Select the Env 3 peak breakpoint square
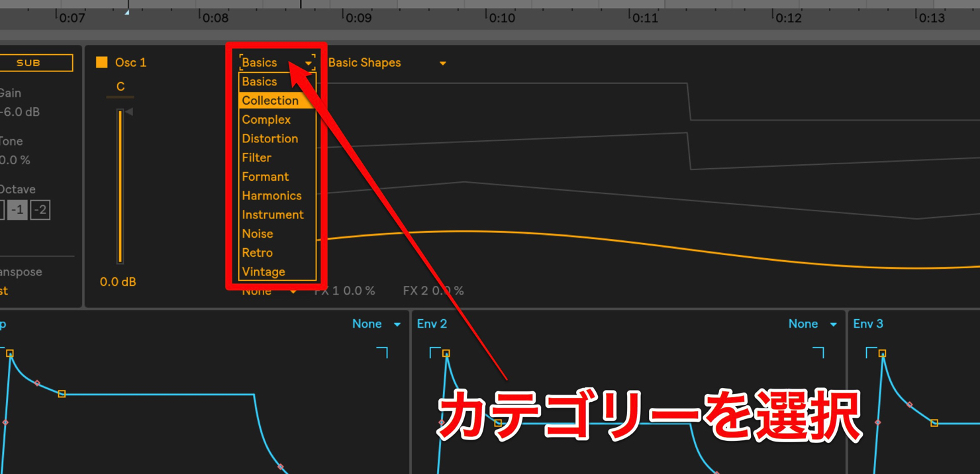This screenshot has width=980, height=474. 882,354
